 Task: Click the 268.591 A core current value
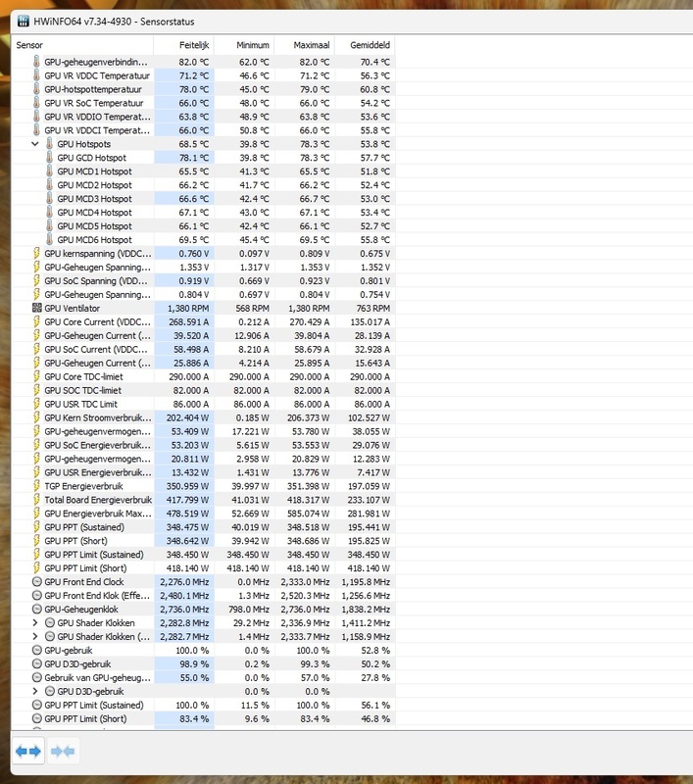pos(188,322)
